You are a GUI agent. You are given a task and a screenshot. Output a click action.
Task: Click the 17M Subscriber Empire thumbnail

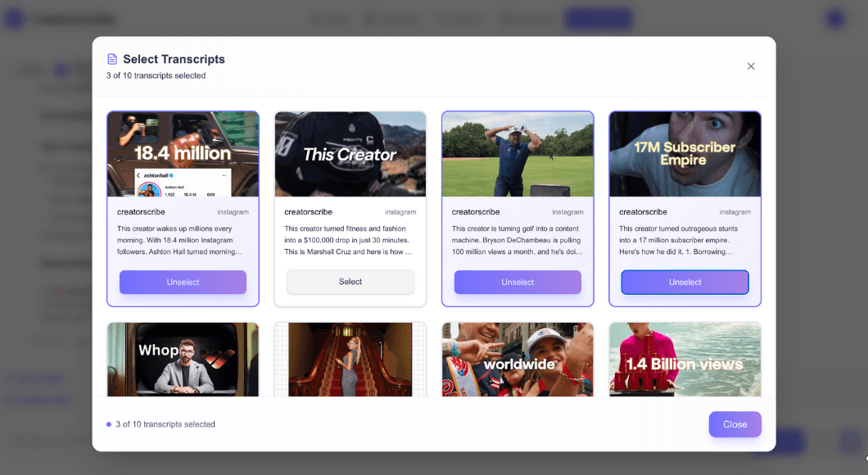point(685,154)
